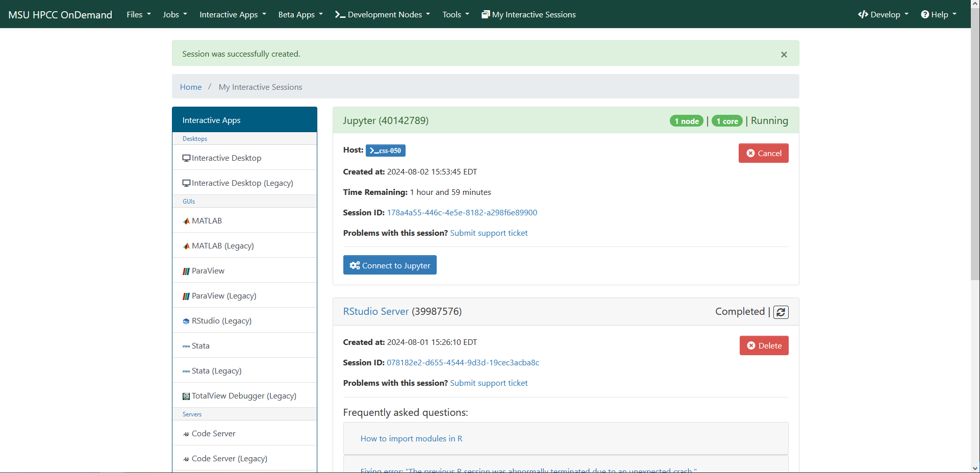
Task: Expand the Help menu
Action: 939,14
